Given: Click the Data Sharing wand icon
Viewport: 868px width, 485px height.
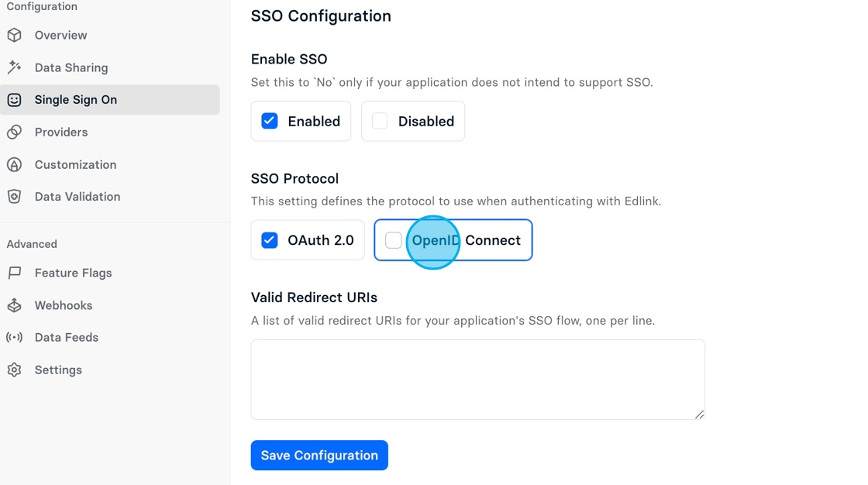Looking at the screenshot, I should click(15, 67).
